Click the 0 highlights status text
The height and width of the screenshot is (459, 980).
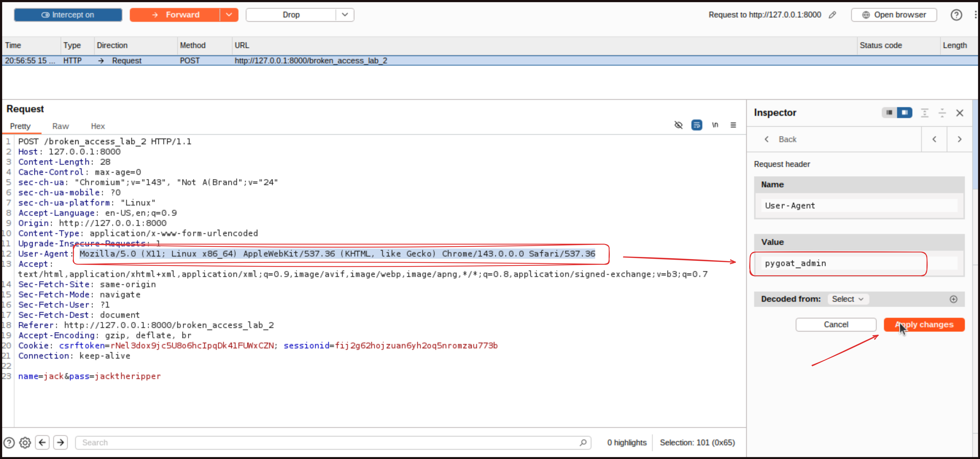[x=627, y=443]
